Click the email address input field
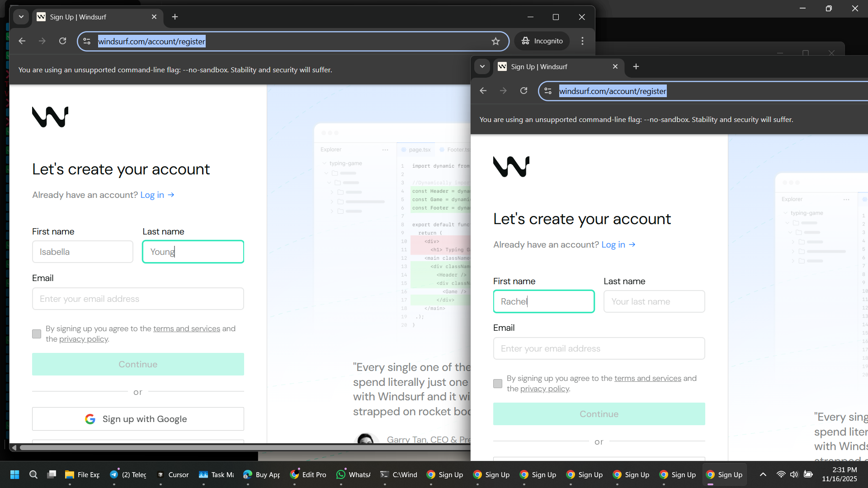 click(x=599, y=348)
